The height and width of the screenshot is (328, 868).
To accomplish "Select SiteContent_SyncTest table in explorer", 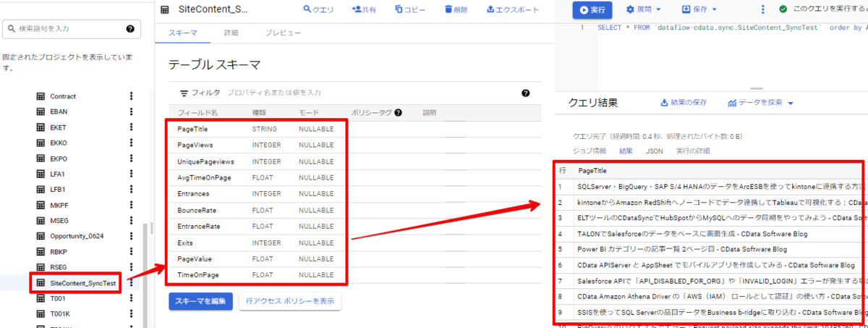I will [83, 283].
